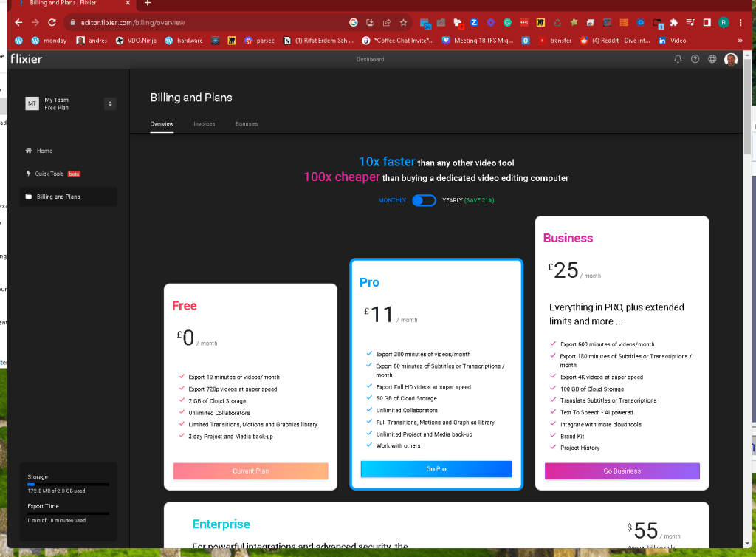Image resolution: width=756 pixels, height=557 pixels.
Task: Open the notifications bell icon
Action: [x=678, y=59]
